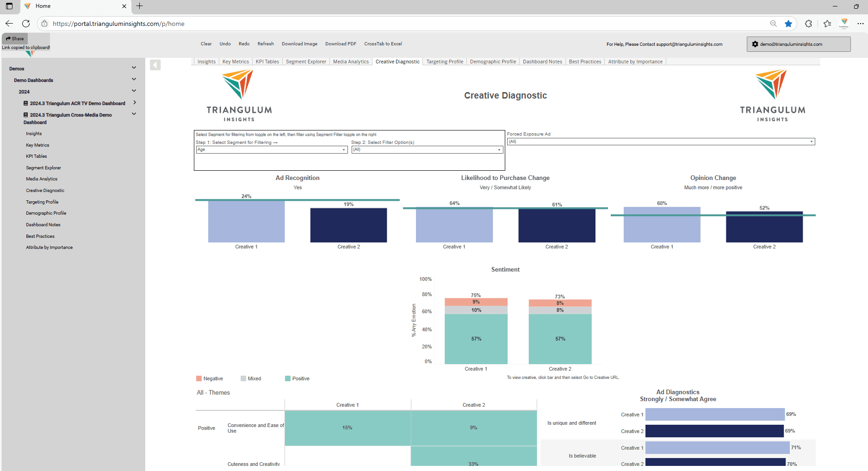Image resolution: width=868 pixels, height=471 pixels.
Task: Open the Targeting Profile tab
Action: coord(444,61)
